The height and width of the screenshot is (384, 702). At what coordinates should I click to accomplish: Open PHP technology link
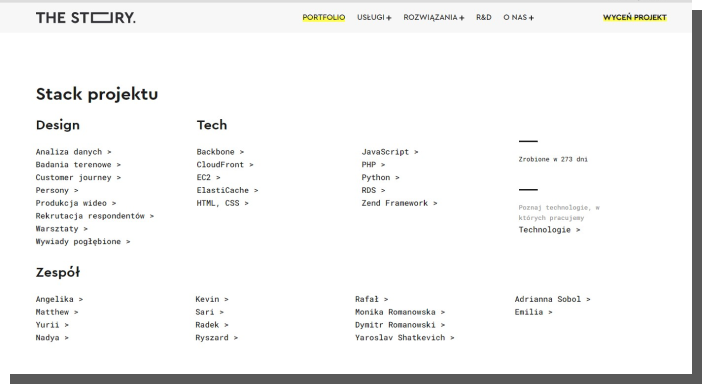pos(373,165)
